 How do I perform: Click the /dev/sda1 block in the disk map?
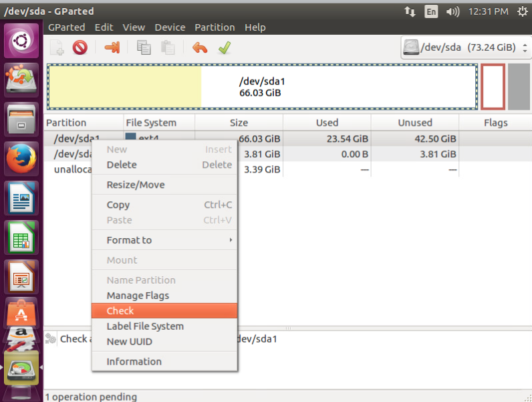262,87
